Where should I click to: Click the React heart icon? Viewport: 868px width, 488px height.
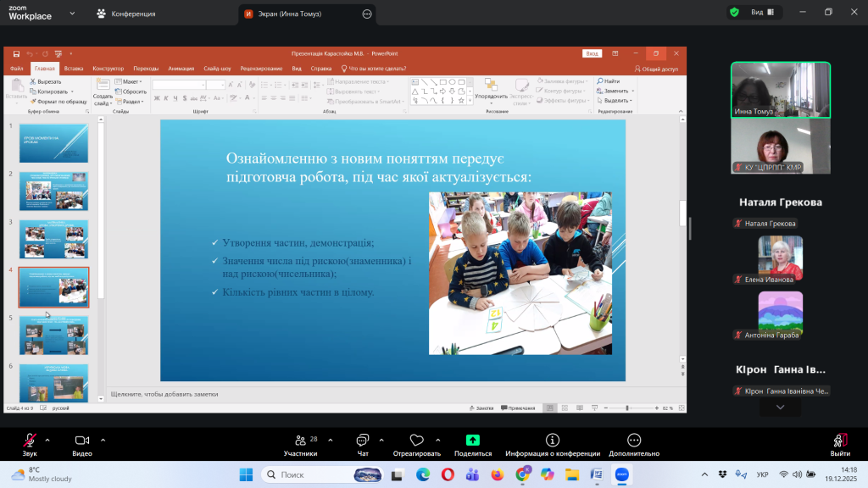[416, 441]
